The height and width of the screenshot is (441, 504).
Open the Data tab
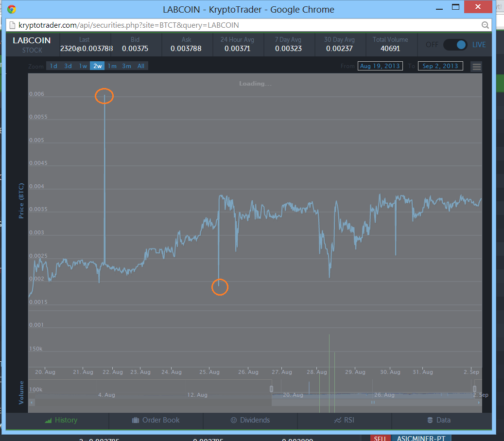[439, 420]
